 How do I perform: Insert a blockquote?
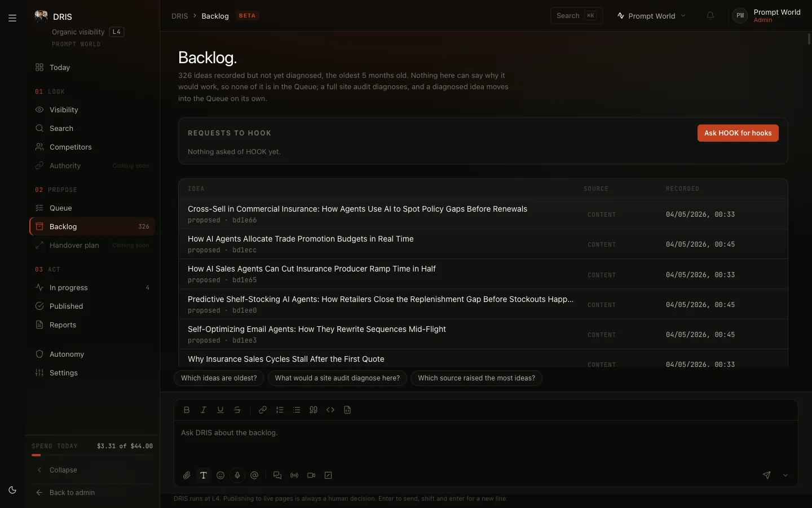[314, 410]
